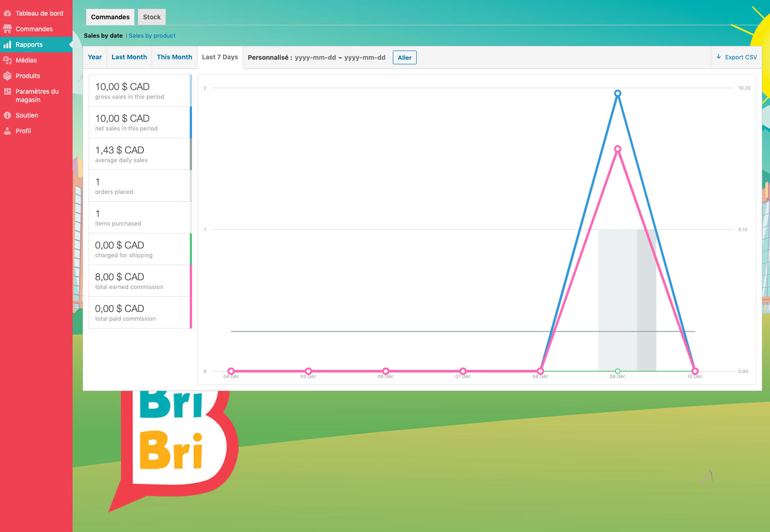The image size is (770, 532).
Task: Click the data point at 04 Déc
Action: tap(231, 371)
